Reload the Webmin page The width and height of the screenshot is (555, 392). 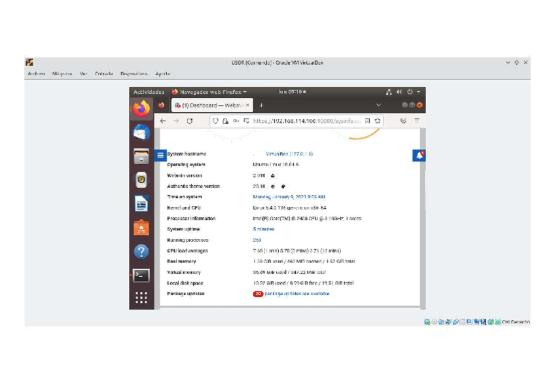(190, 121)
